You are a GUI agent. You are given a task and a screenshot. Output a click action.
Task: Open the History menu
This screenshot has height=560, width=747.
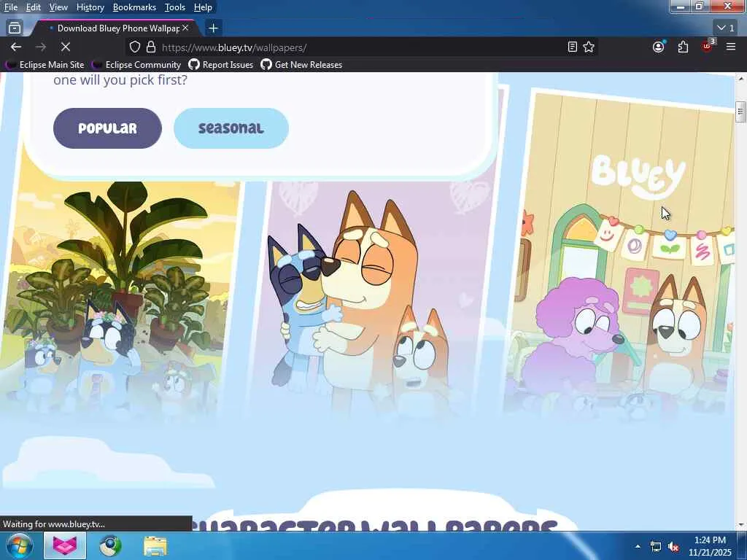[x=90, y=7]
